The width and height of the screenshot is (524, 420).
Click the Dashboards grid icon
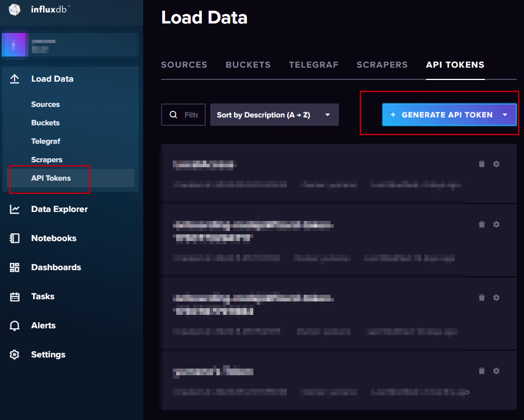tap(15, 267)
